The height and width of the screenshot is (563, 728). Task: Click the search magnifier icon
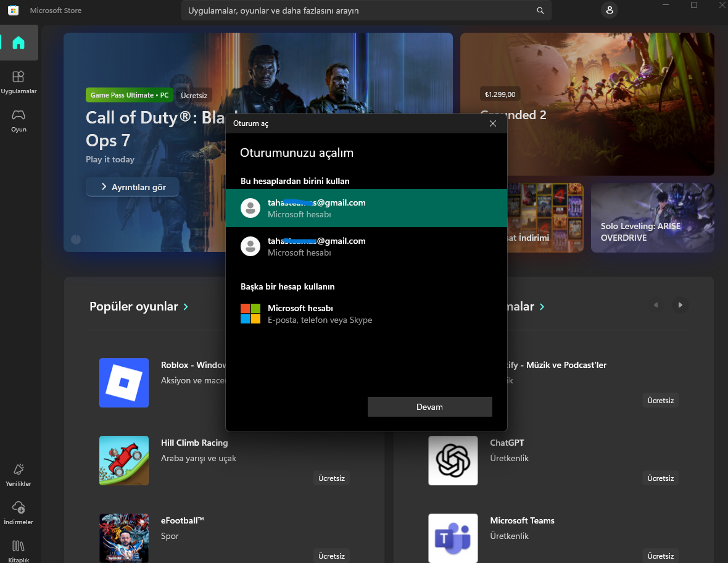point(540,10)
